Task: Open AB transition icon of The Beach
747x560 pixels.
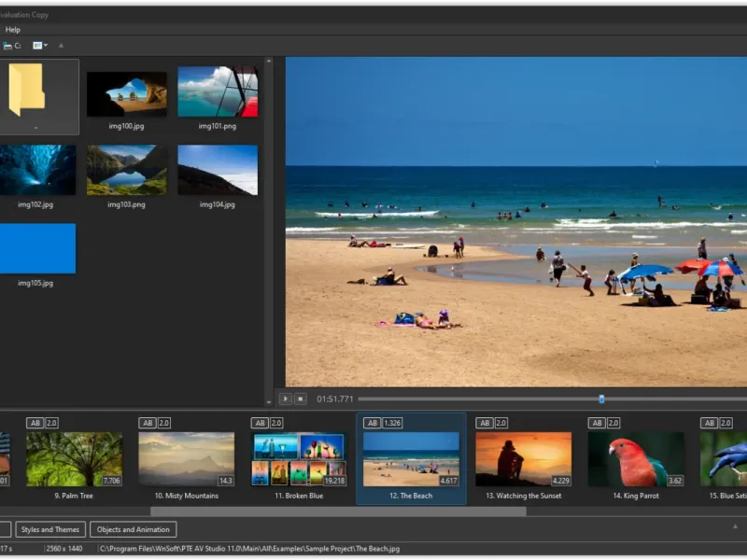Action: (x=373, y=423)
